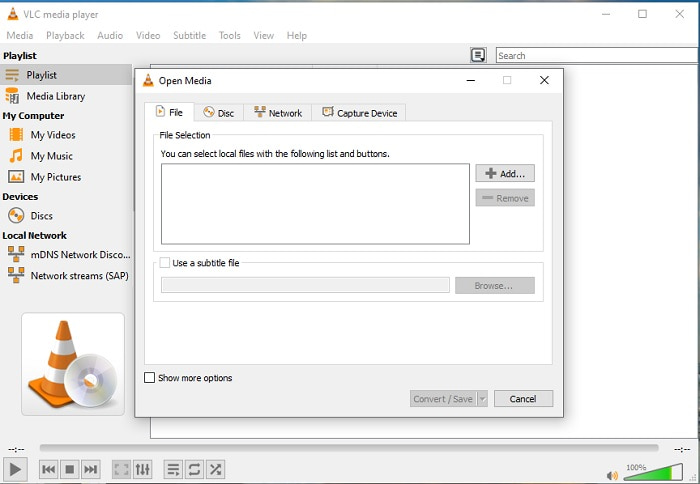Enable Use a subtitle file checkbox
This screenshot has height=484, width=700.
[x=165, y=263]
